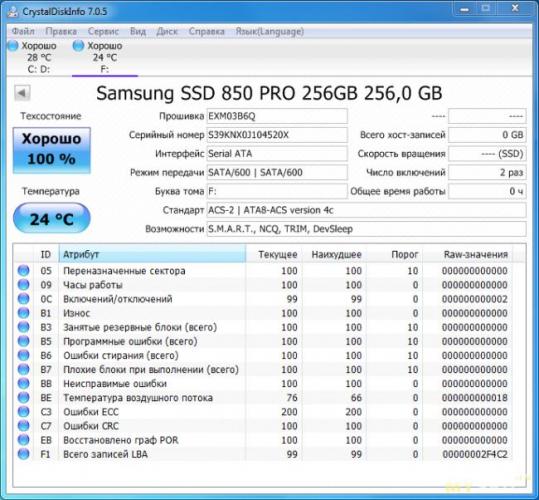Viewport: 539px width, 500px height.
Task: Click the serial number field S39KNX0J104520X
Action: coord(277,135)
